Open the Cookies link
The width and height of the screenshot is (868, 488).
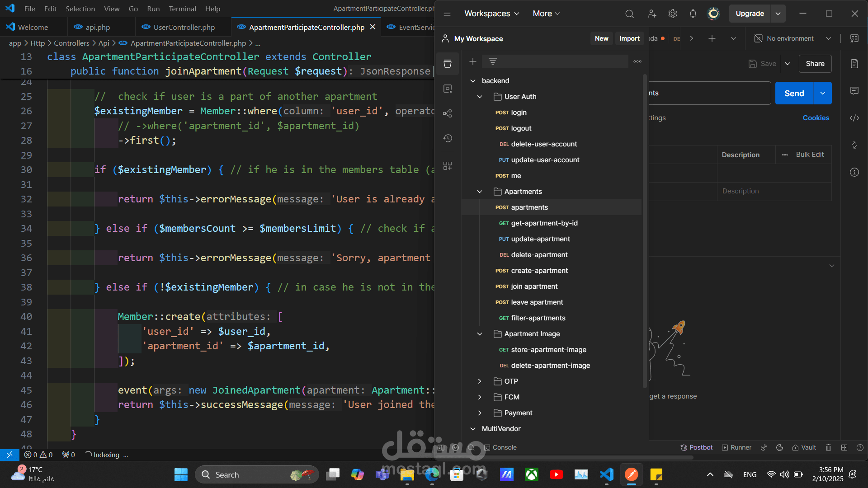coord(816,118)
